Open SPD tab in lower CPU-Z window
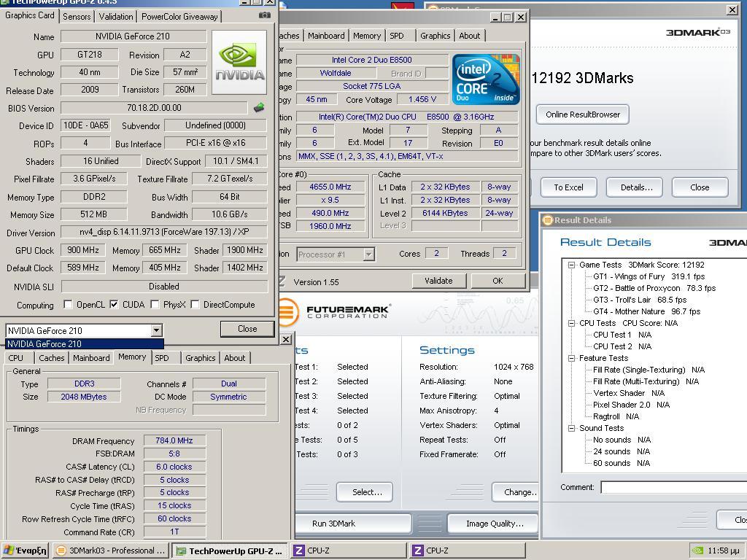747x560 pixels. click(x=161, y=358)
